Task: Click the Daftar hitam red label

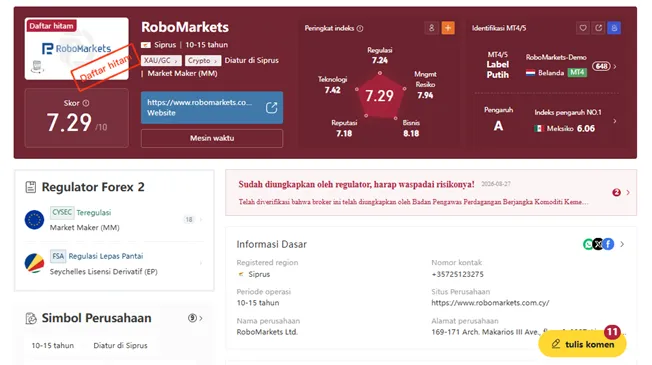Action: [x=51, y=26]
